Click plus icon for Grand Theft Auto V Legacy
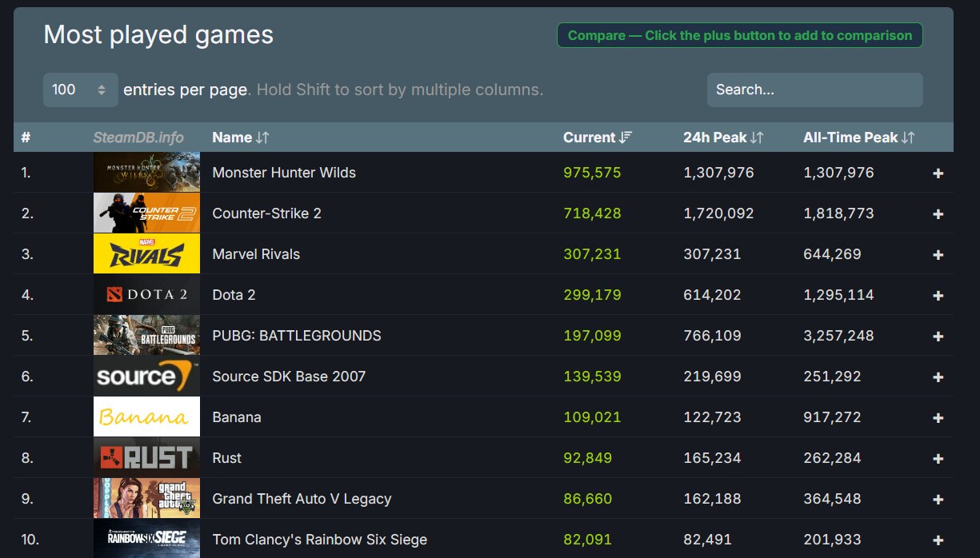 click(938, 500)
